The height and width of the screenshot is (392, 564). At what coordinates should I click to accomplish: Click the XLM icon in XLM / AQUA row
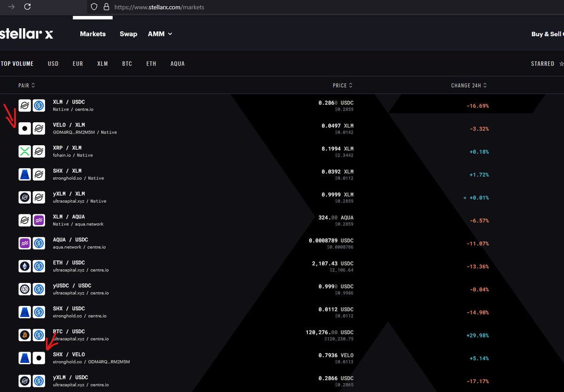point(24,220)
